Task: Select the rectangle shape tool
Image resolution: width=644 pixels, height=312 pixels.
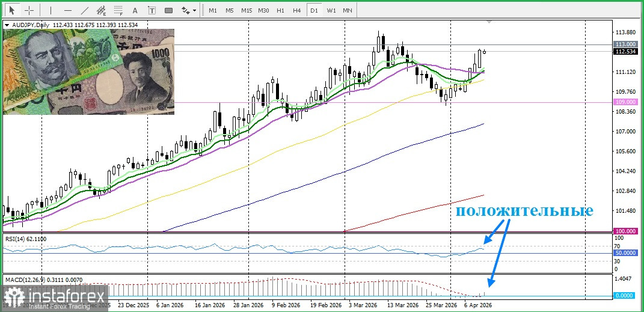Action: coord(168,10)
